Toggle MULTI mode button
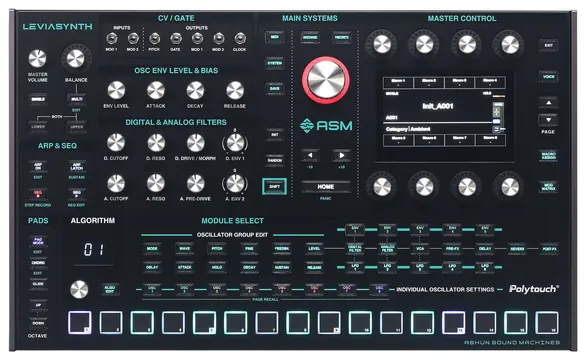 pyautogui.click(x=76, y=99)
